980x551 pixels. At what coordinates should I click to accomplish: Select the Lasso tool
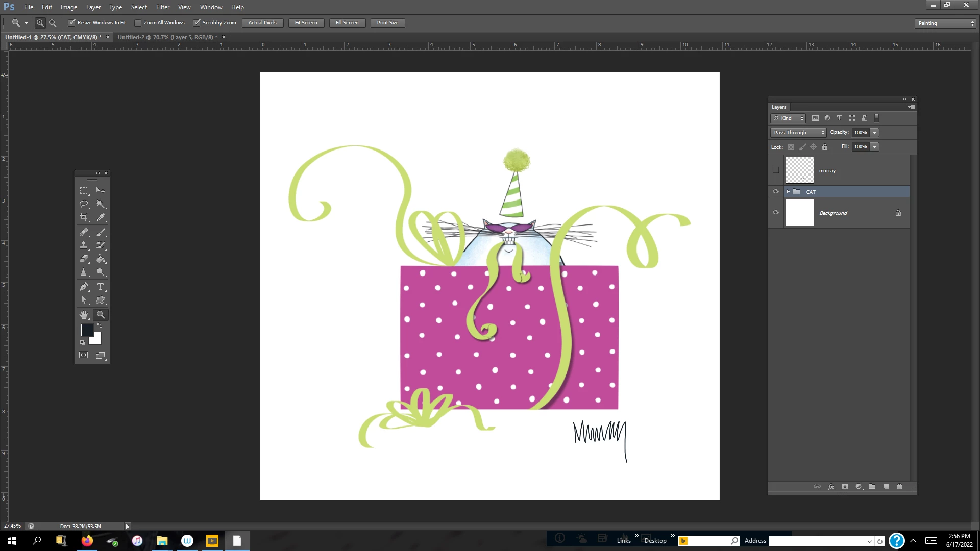84,204
